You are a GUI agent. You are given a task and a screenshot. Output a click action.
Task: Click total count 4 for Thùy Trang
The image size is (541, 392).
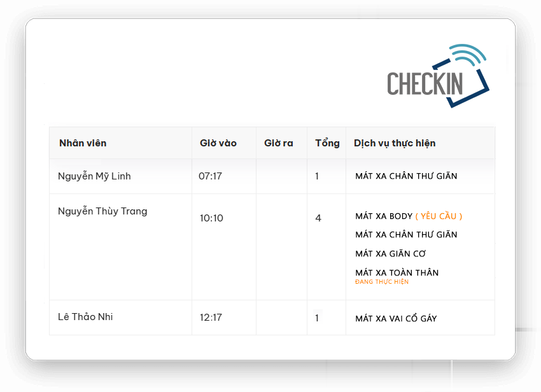pyautogui.click(x=318, y=218)
